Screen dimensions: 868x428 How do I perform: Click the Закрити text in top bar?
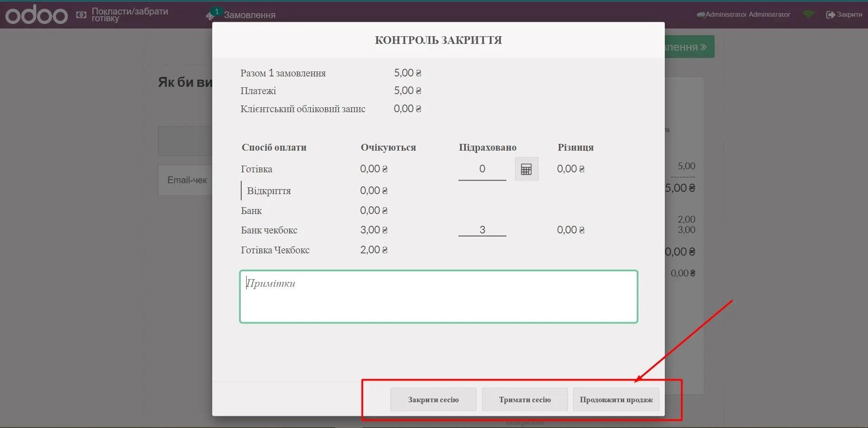click(x=849, y=14)
